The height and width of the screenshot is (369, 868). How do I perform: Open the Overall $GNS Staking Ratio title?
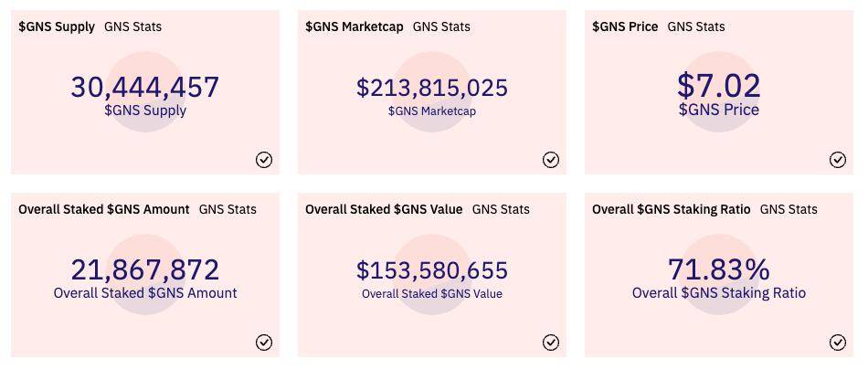[672, 209]
